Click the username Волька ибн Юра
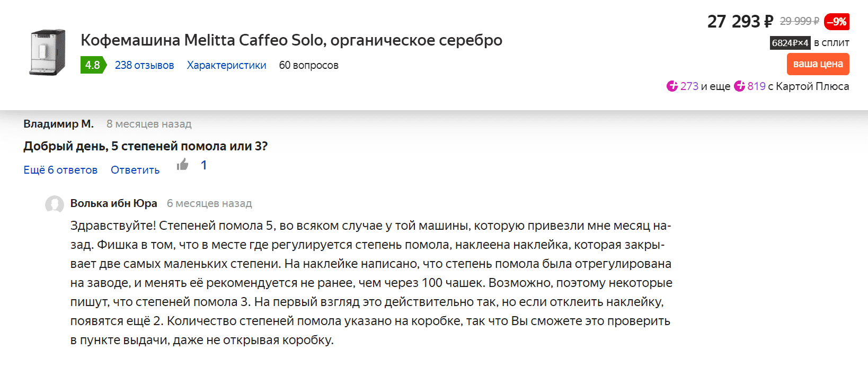Viewport: 868px width, 377px height. point(113,203)
